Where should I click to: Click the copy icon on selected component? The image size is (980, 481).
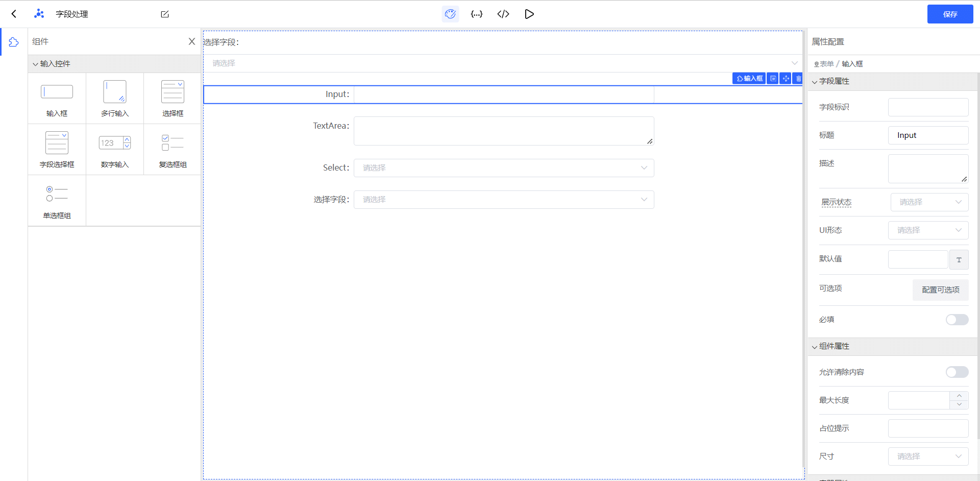pyautogui.click(x=773, y=79)
